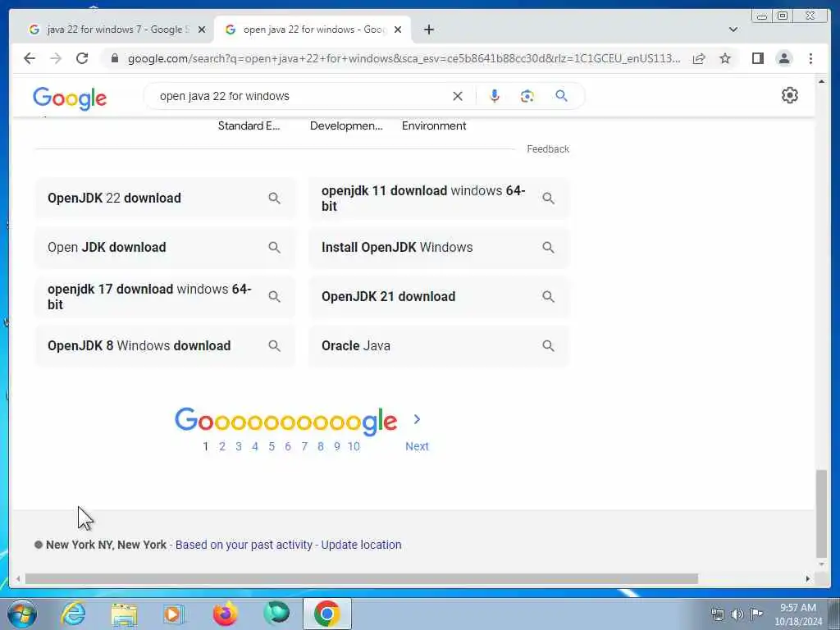840x630 pixels.
Task: Click the 'Developmen...' label
Action: pyautogui.click(x=346, y=126)
